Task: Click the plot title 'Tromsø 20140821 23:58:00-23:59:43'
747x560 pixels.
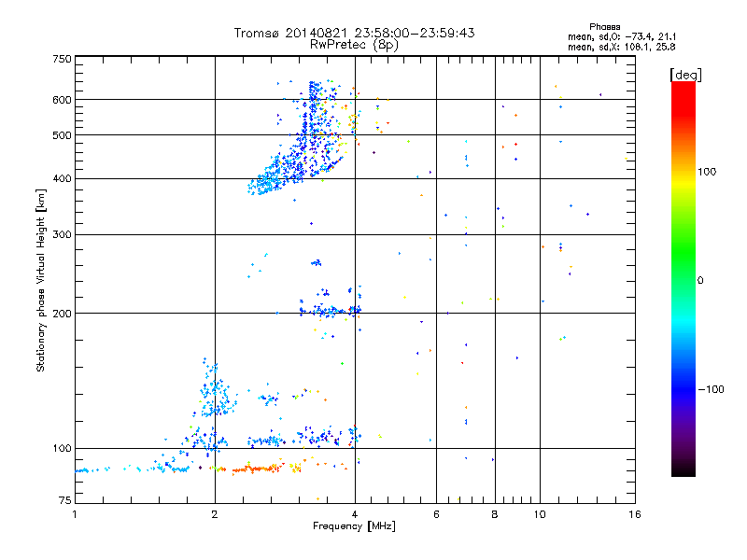Action: [x=354, y=33]
